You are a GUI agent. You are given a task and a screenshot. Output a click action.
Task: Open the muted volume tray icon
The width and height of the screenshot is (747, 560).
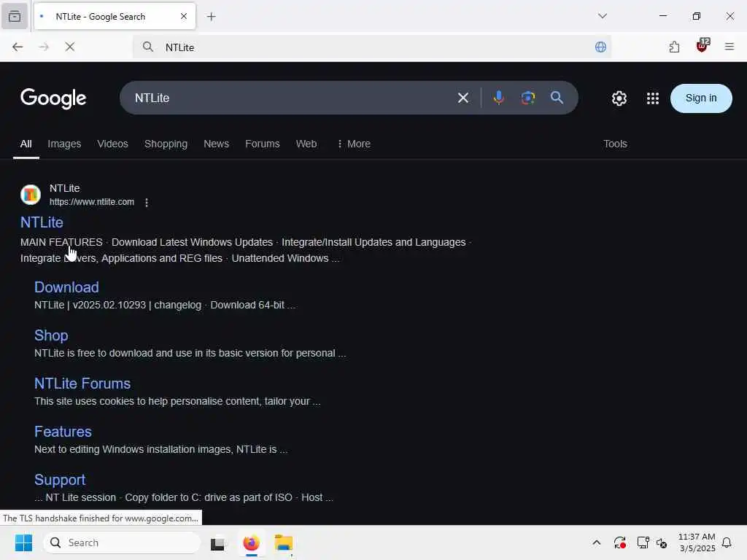[x=662, y=542]
